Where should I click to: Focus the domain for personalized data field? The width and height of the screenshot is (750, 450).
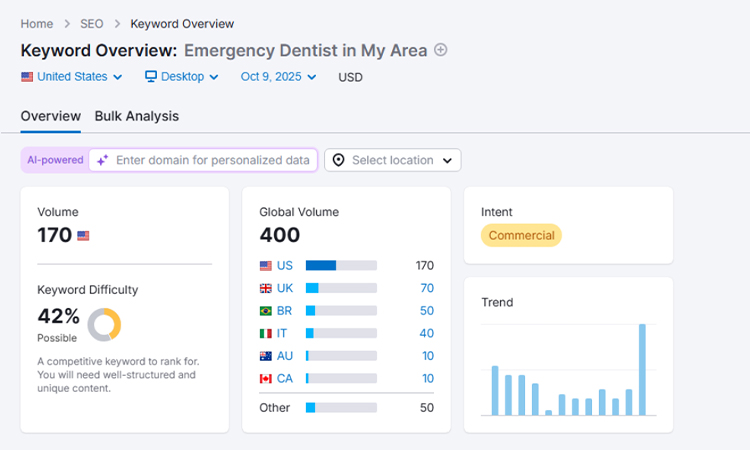[212, 160]
